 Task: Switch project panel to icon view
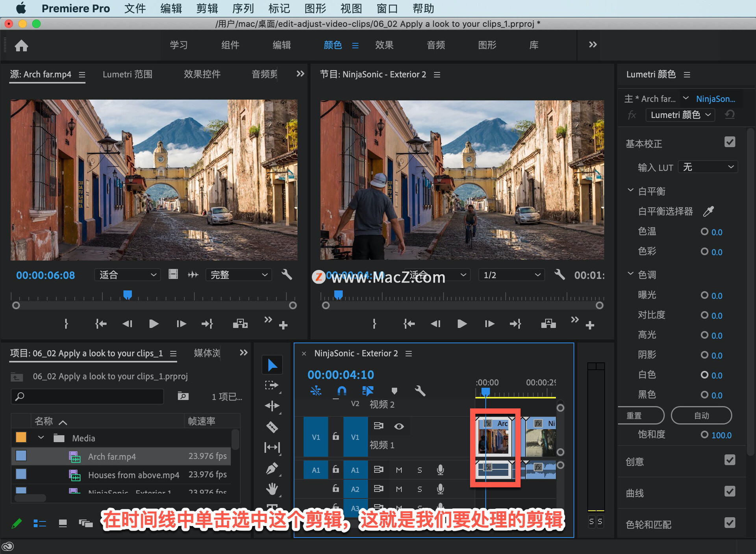pos(63,523)
